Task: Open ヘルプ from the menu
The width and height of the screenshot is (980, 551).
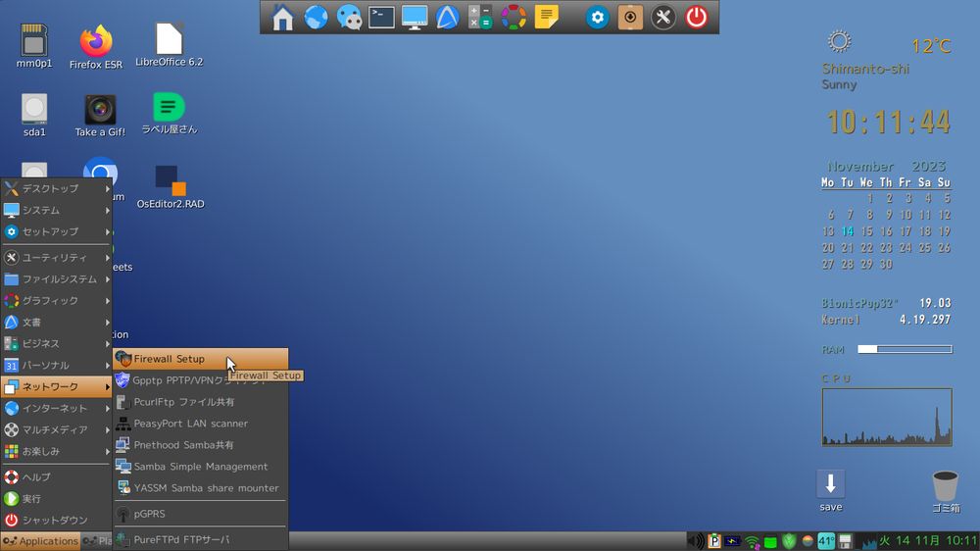Action: coord(56,477)
